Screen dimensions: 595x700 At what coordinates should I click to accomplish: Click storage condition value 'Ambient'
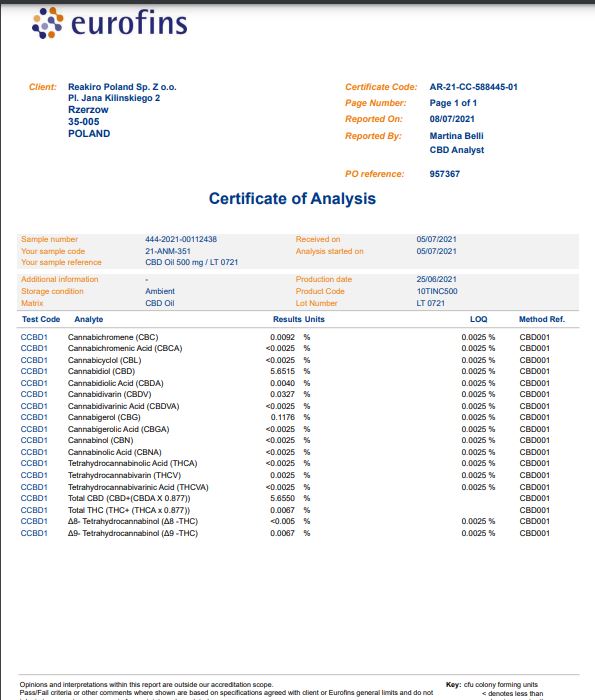point(160,292)
